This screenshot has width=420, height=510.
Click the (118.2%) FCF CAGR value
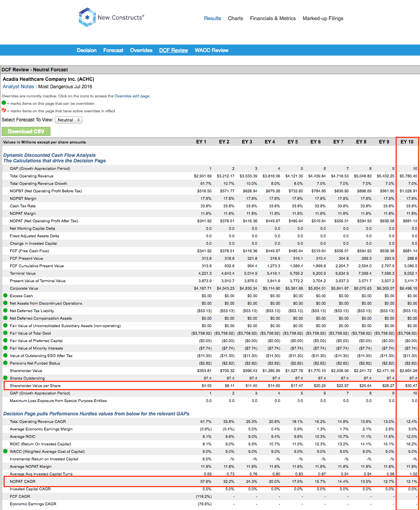204,496
